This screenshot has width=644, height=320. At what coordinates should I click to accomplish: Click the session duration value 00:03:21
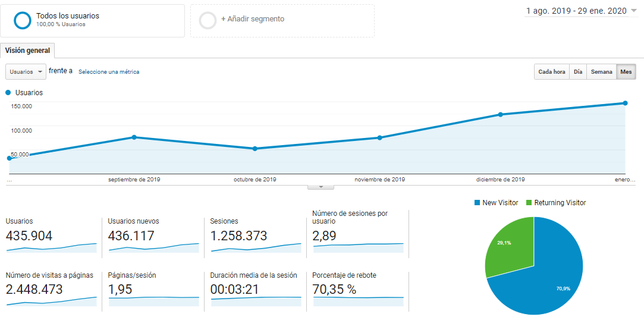234,290
